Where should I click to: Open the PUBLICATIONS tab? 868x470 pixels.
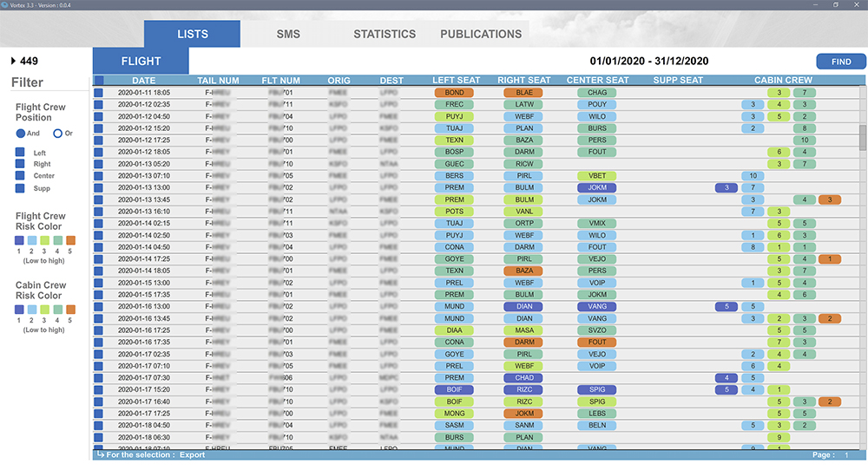click(x=481, y=34)
